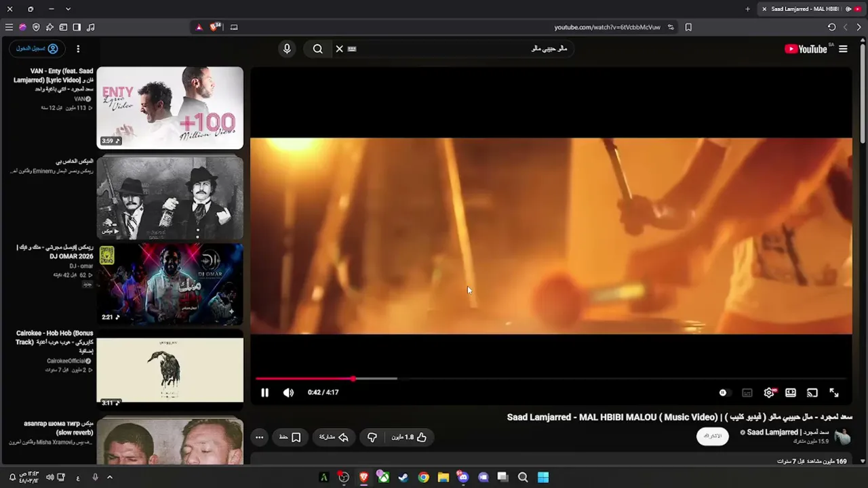This screenshot has width=868, height=488.
Task: Reload the current page
Action: click(x=832, y=27)
